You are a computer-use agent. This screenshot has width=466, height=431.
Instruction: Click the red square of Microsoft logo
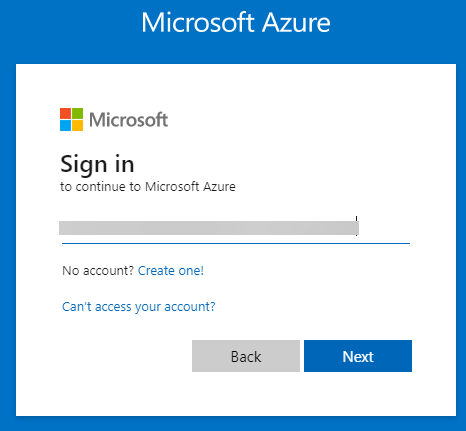[x=65, y=113]
